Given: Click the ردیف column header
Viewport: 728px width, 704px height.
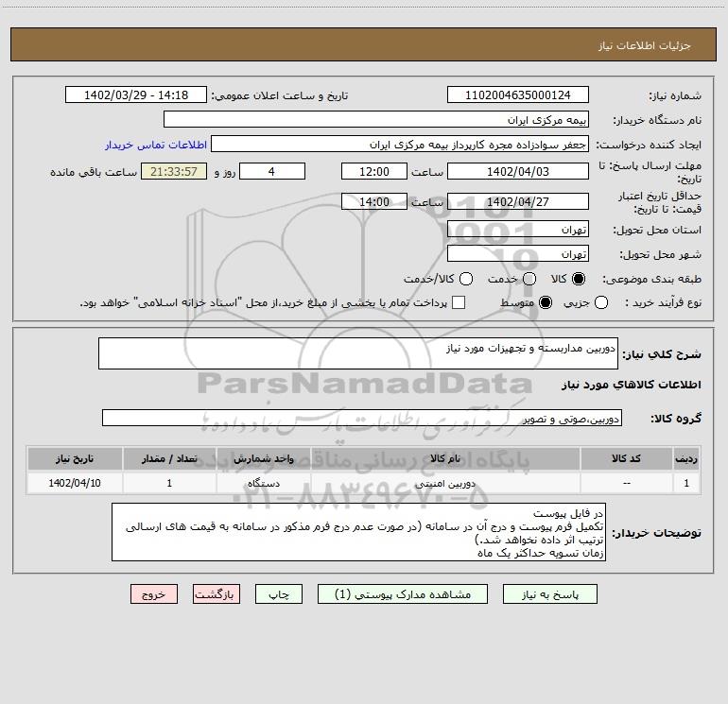Looking at the screenshot, I should 686,459.
